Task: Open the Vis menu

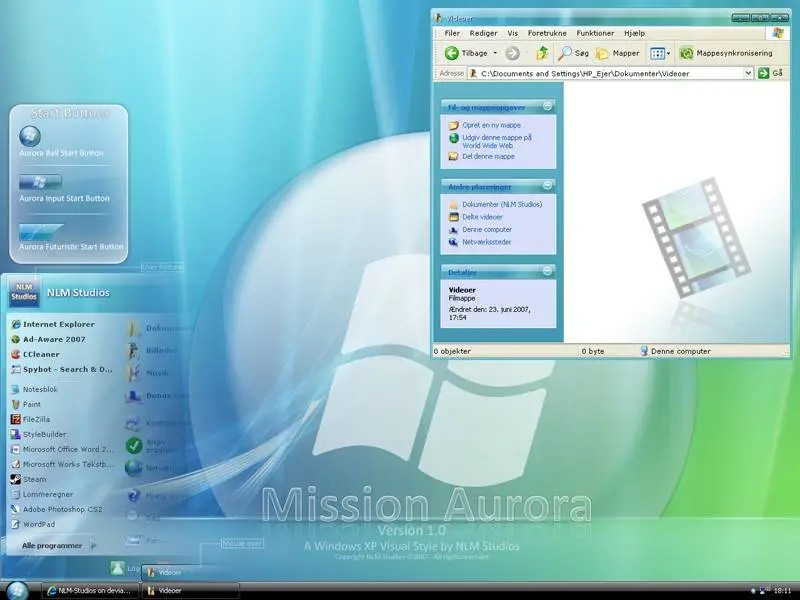Action: [512, 33]
